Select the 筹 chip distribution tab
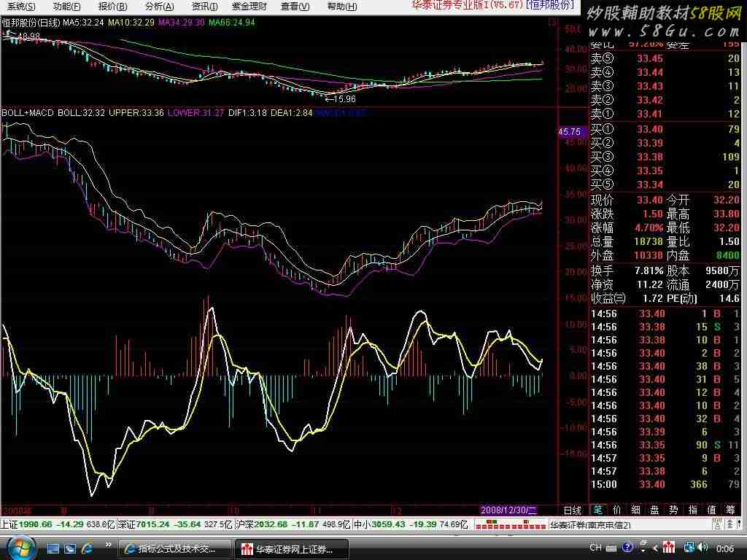Viewport: 747px width, 560px height. point(729,510)
